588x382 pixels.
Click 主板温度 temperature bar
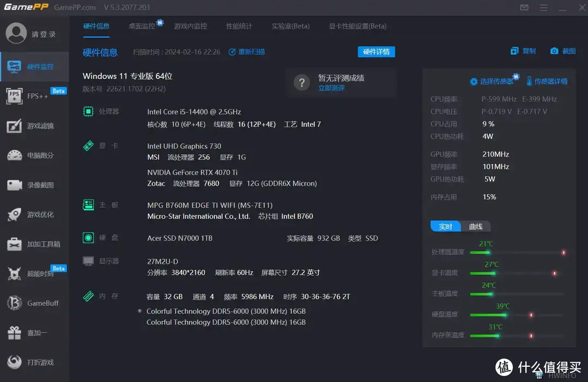pos(518,294)
